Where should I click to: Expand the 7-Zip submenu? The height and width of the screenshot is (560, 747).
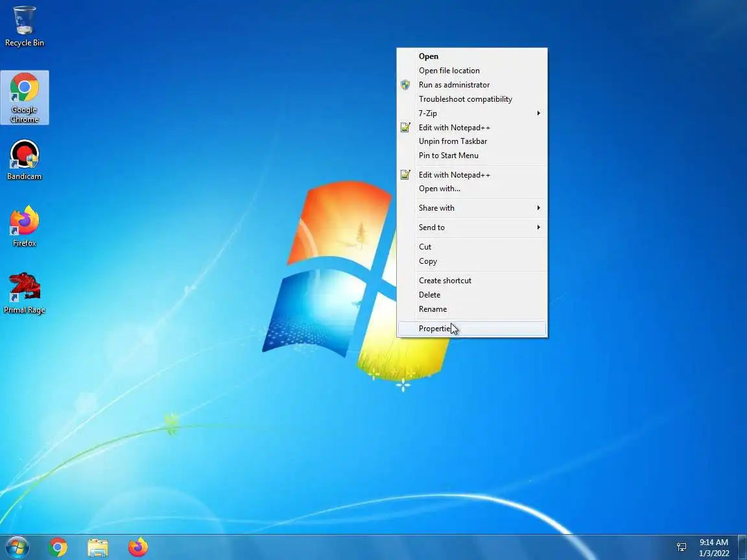tap(471, 113)
